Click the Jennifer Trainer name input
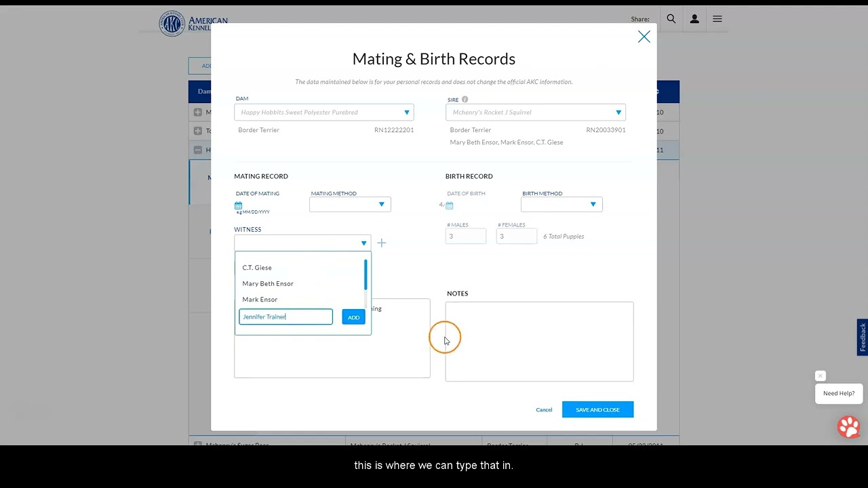Image resolution: width=868 pixels, height=488 pixels. click(x=285, y=317)
